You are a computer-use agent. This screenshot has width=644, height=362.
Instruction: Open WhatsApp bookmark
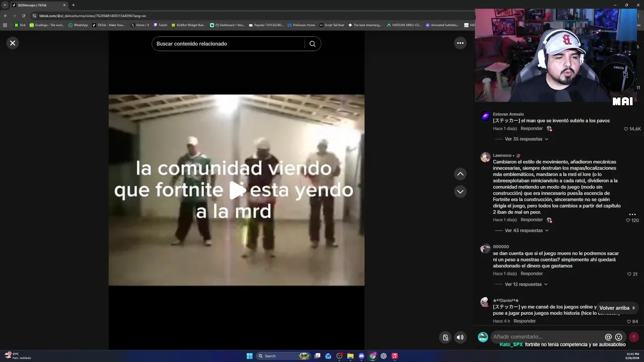coord(78,25)
